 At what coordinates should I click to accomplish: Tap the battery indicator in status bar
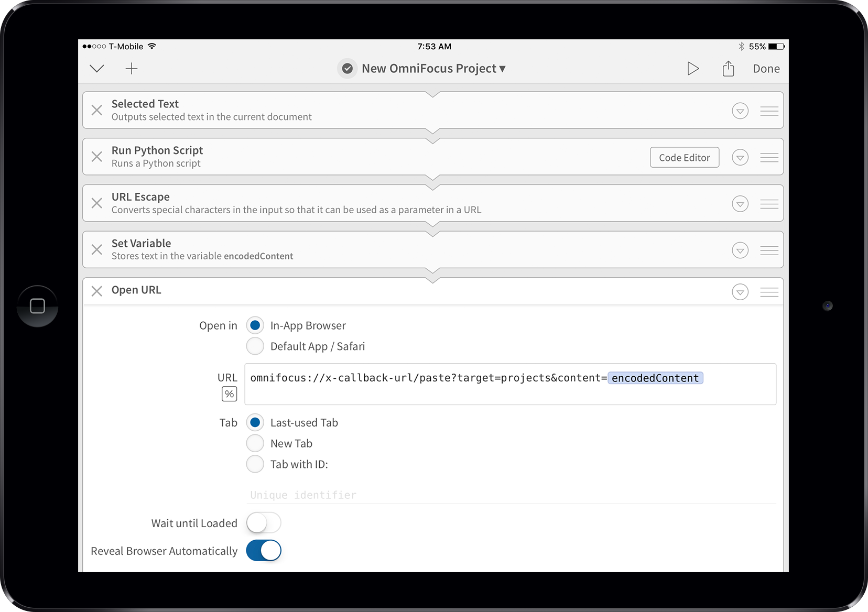coord(777,46)
